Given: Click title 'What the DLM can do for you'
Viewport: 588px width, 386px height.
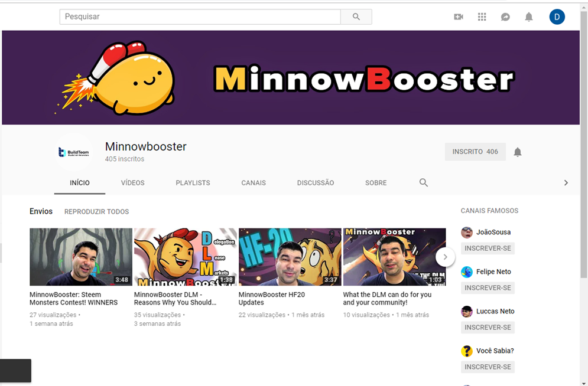Looking at the screenshot, I should click(x=387, y=299).
